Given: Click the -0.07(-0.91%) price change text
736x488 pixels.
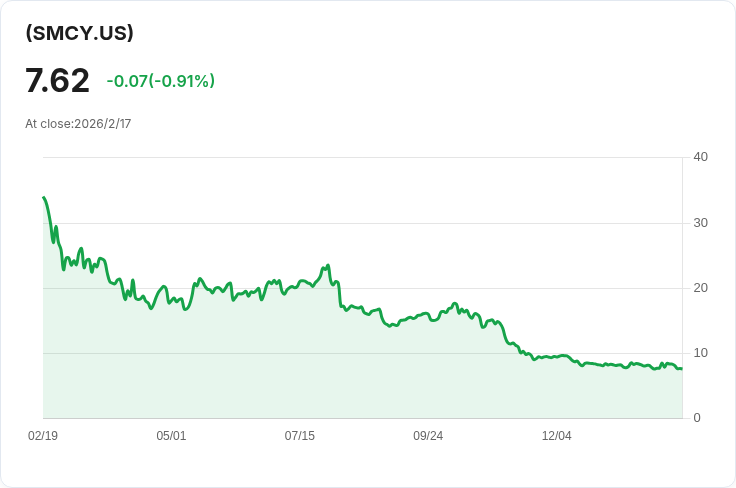Looking at the screenshot, I should tap(161, 81).
